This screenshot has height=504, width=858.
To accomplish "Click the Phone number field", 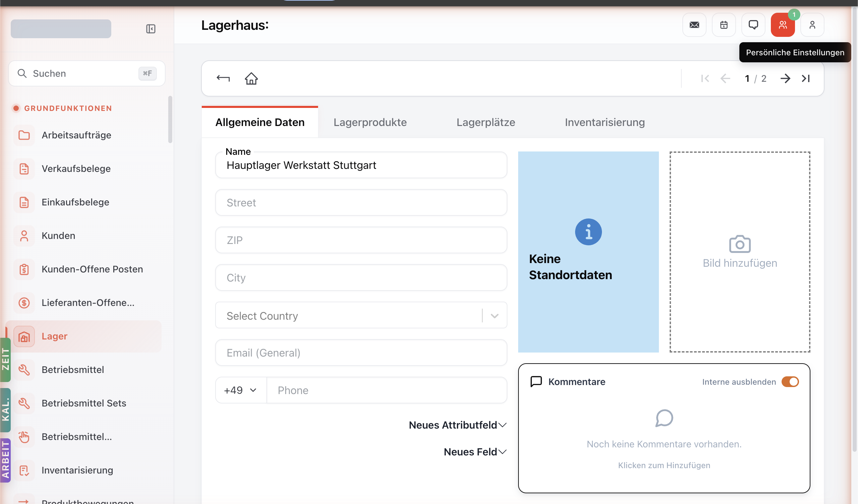I will click(x=387, y=390).
